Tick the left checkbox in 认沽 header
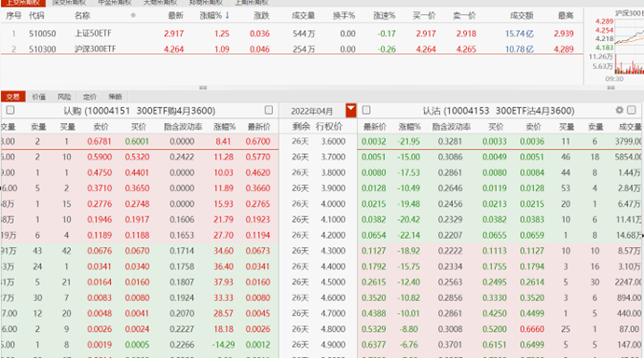This screenshot has width=644, height=358. (x=366, y=110)
